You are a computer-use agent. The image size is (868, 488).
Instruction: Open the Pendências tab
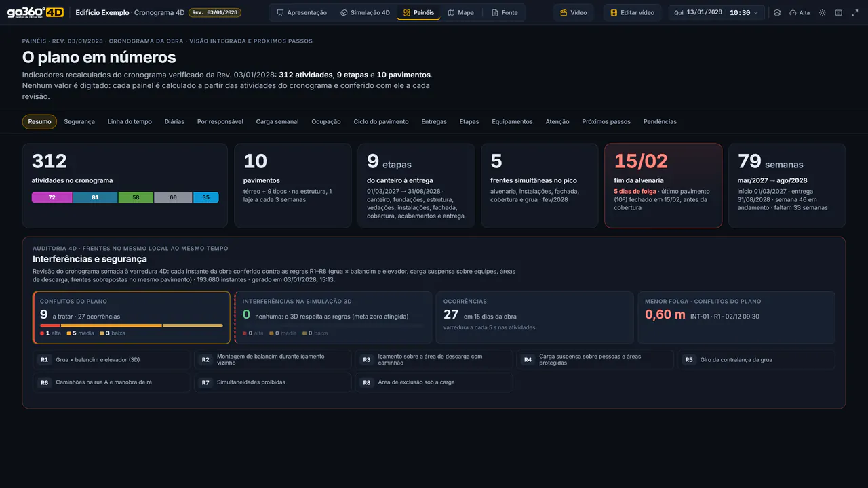[660, 122]
